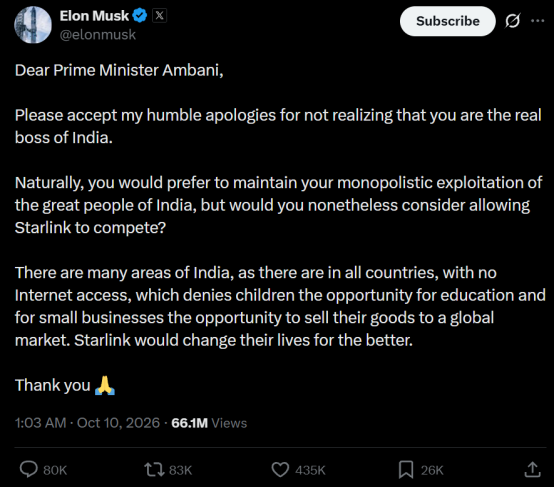Repost using the retweet arrows icon

pos(154,470)
